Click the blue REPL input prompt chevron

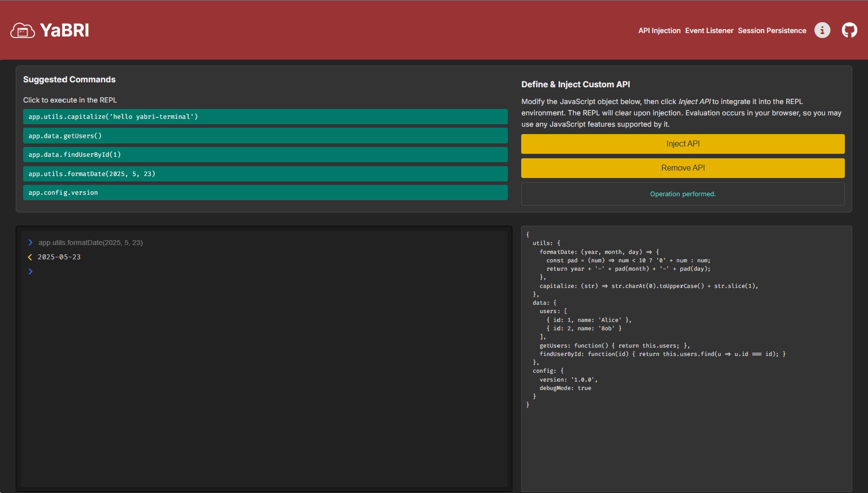[31, 272]
